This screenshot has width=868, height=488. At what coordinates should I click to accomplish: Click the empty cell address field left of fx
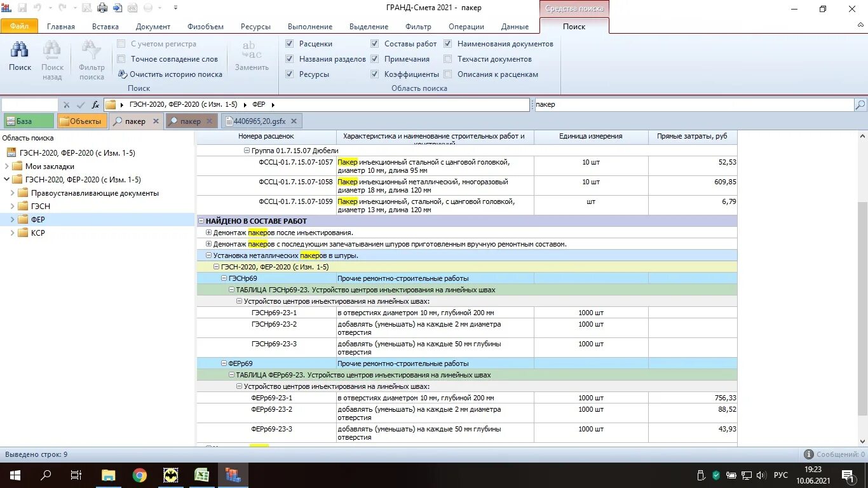[29, 105]
